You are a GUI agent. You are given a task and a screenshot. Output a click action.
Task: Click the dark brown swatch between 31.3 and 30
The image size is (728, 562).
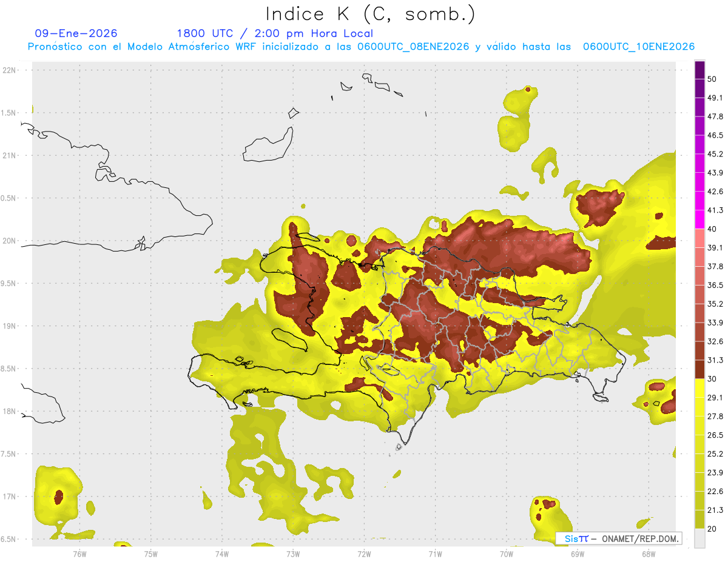tap(699, 369)
